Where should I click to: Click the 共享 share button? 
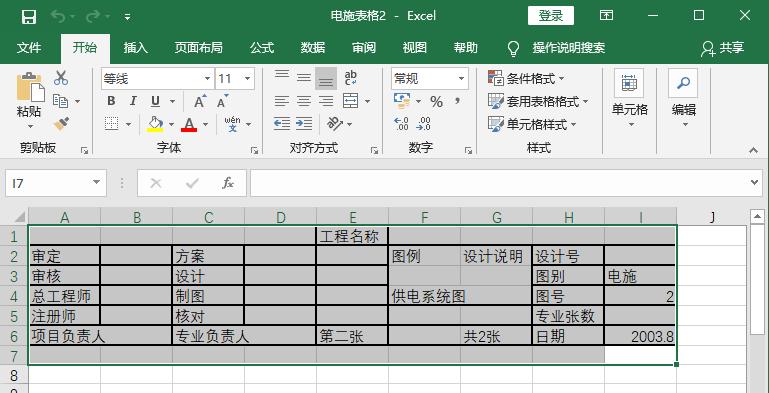click(x=723, y=48)
